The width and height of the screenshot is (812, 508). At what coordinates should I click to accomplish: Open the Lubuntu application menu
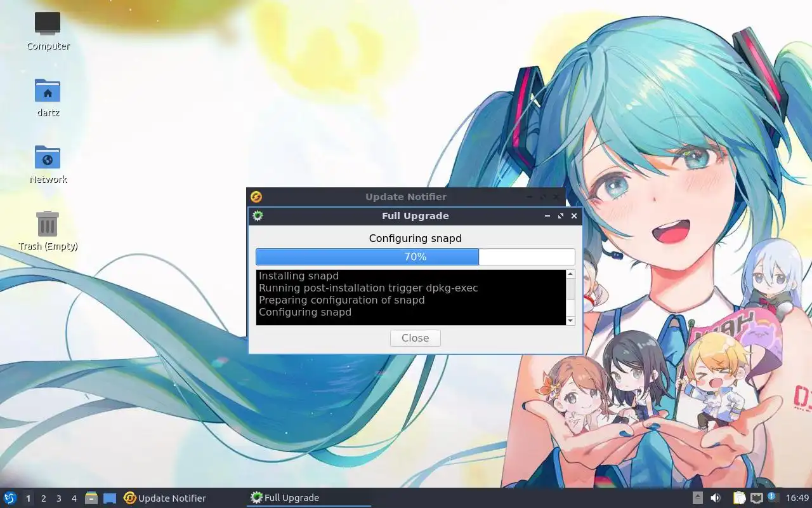(x=10, y=498)
